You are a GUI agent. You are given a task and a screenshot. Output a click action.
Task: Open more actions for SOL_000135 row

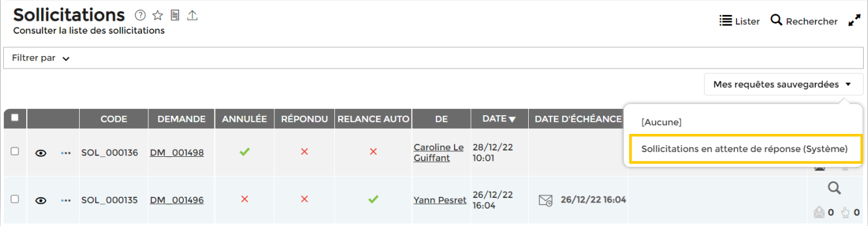click(x=66, y=200)
